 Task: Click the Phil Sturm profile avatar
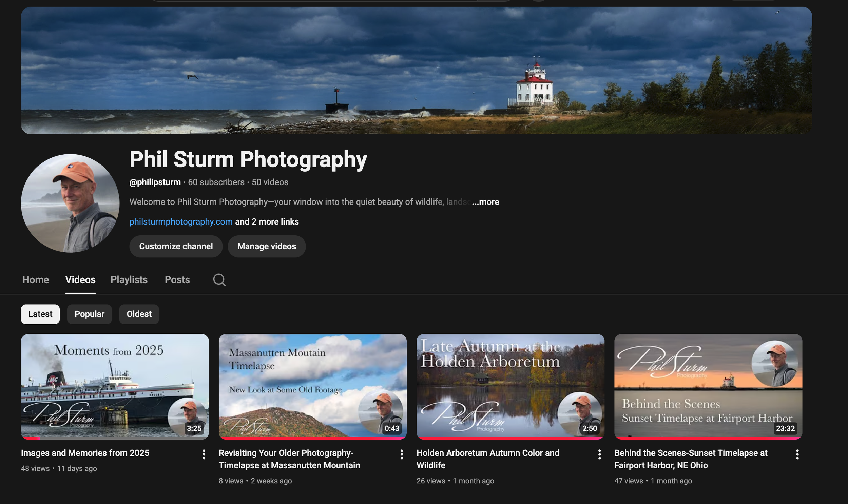point(70,203)
